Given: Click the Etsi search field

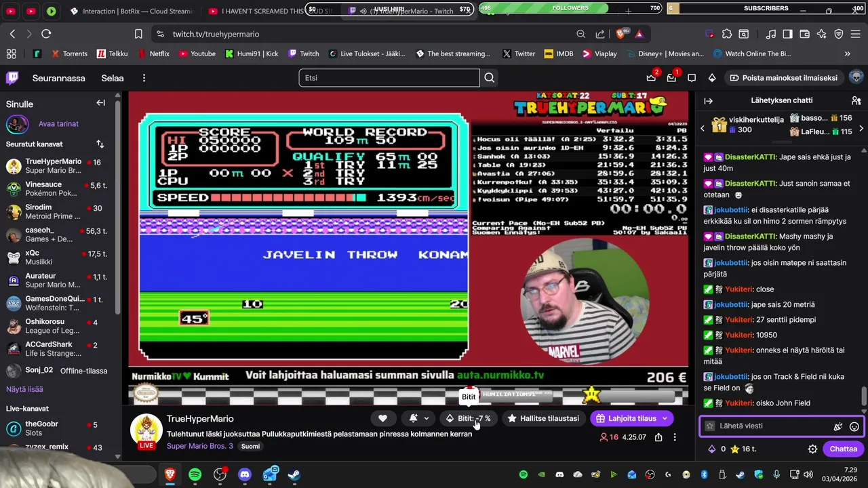Looking at the screenshot, I should [389, 78].
